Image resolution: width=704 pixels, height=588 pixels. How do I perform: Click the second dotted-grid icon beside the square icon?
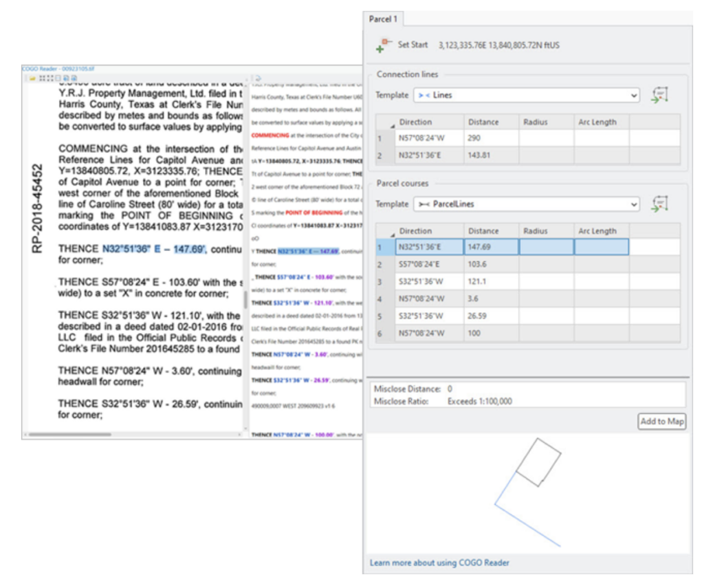pyautogui.click(x=49, y=78)
